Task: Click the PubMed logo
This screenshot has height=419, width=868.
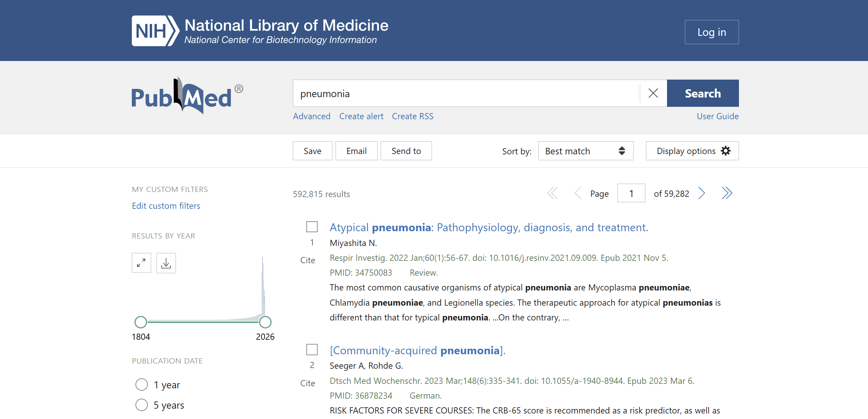Action: [187, 96]
